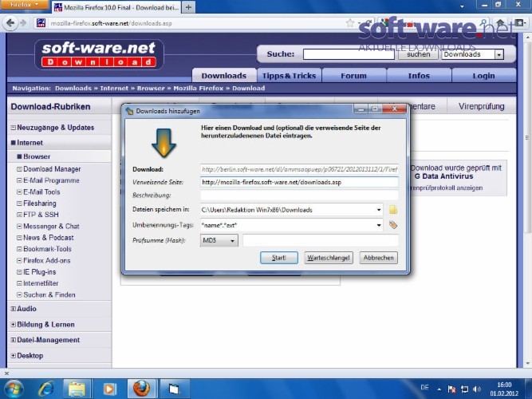Open the Infos tab

419,75
